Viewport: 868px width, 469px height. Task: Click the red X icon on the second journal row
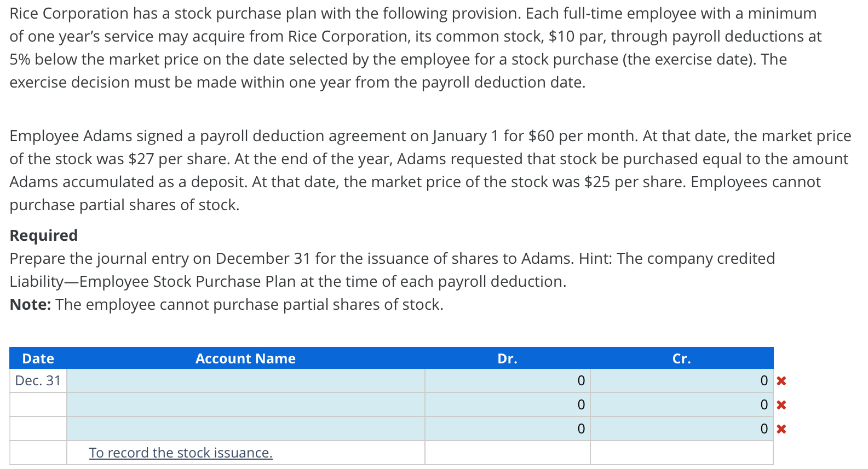(x=781, y=405)
